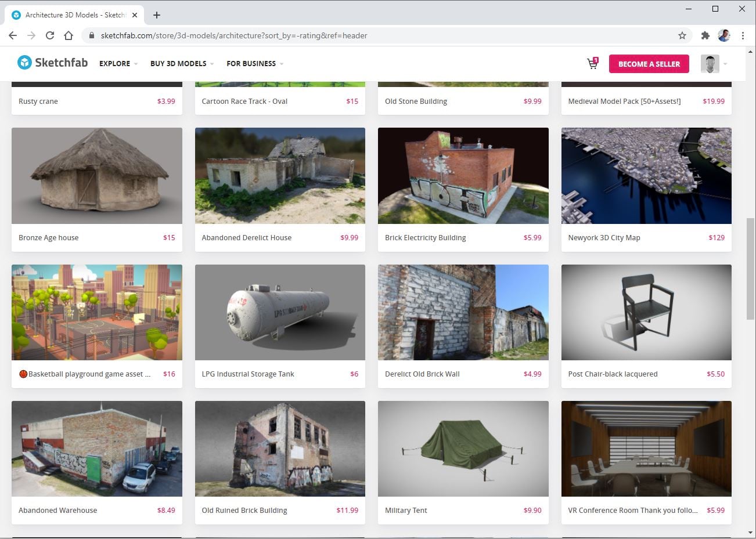The width and height of the screenshot is (756, 539).
Task: Click the $6 price on LPG Storage Tank
Action: 354,374
